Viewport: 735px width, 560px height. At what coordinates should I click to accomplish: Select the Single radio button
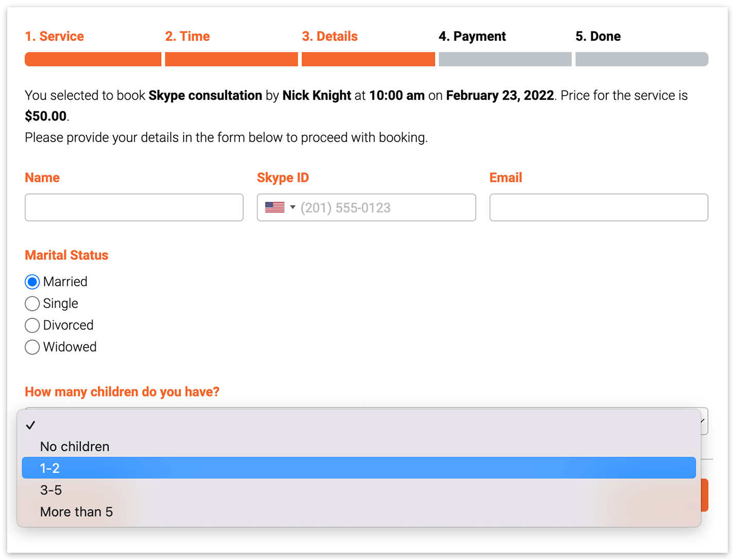tap(32, 303)
